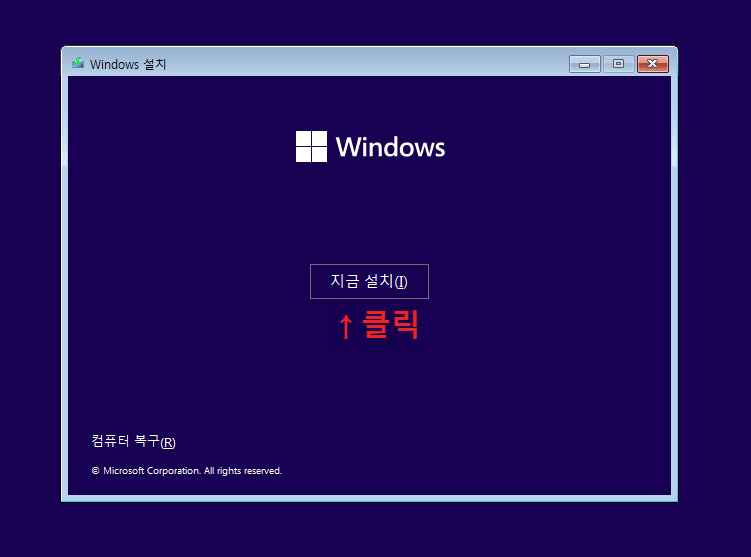Click the 지금 설치(I) install now button
Screen dimensions: 751x557
(x=369, y=281)
